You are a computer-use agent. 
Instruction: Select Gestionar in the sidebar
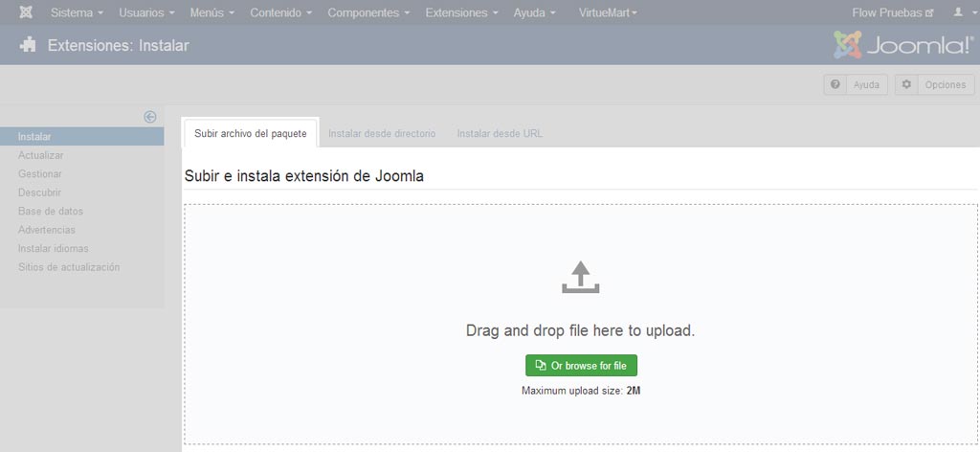click(x=40, y=173)
